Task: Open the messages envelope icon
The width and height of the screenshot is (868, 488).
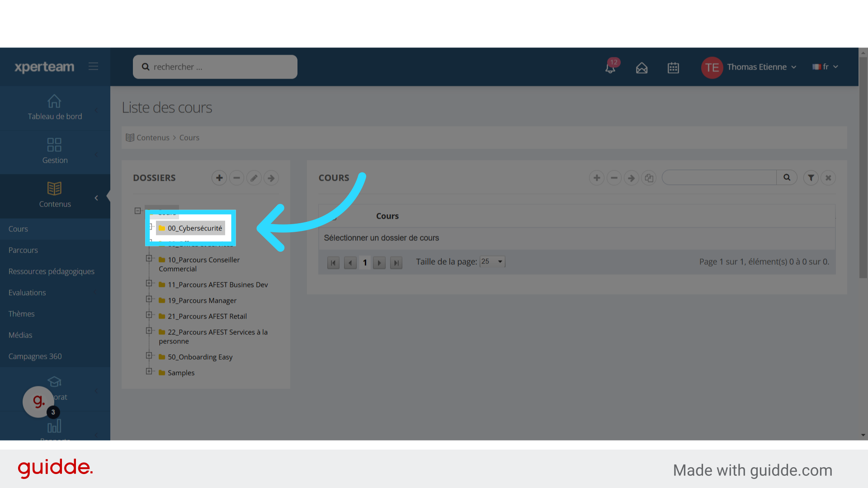Action: [642, 68]
